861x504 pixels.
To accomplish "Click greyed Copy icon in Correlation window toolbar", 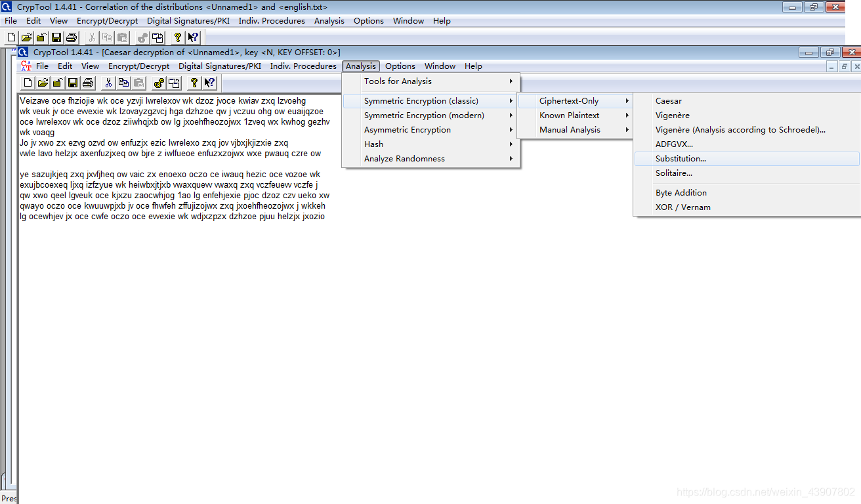I will [x=107, y=37].
